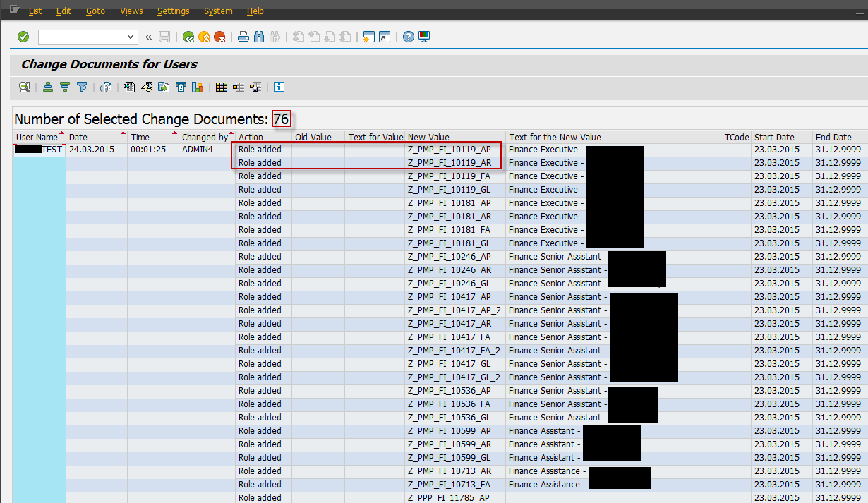Image resolution: width=868 pixels, height=503 pixels.
Task: Open the System menu
Action: click(218, 11)
